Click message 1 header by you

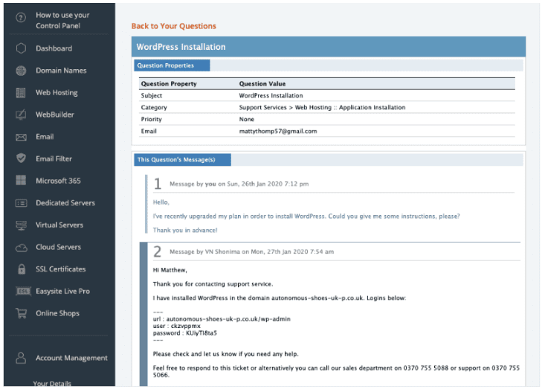(239, 184)
